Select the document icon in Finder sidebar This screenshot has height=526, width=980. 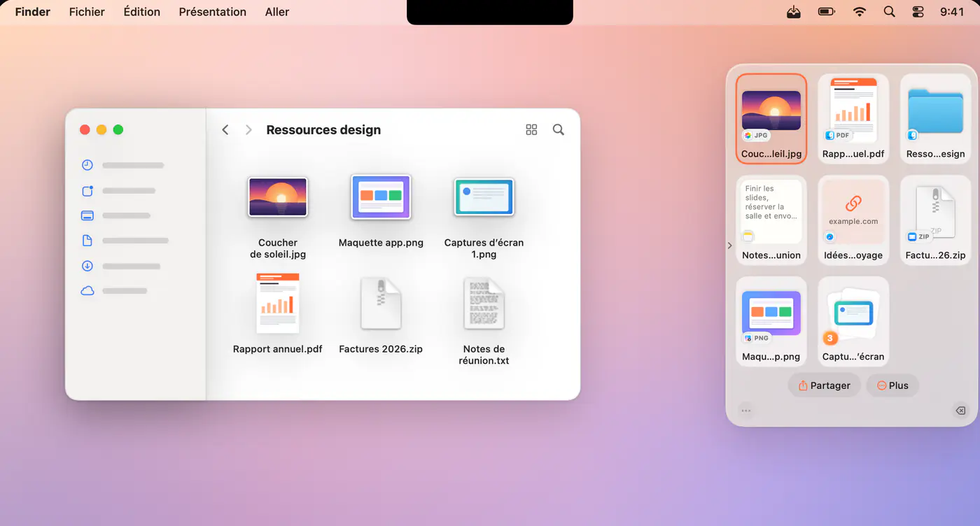(87, 241)
